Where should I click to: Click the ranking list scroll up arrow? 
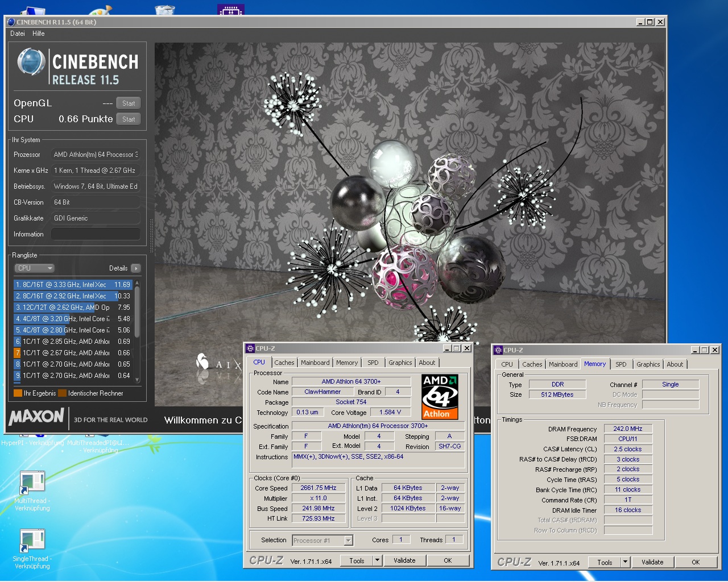136,282
